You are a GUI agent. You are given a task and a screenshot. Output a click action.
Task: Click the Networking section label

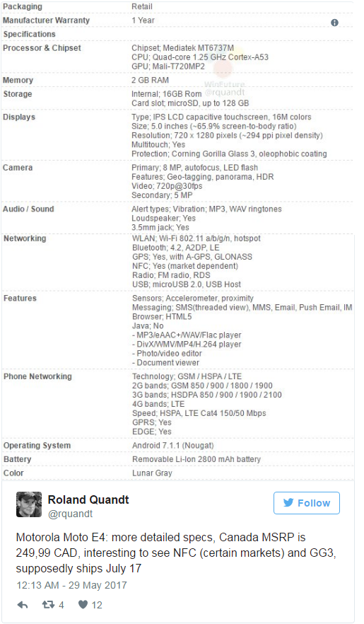(25, 238)
